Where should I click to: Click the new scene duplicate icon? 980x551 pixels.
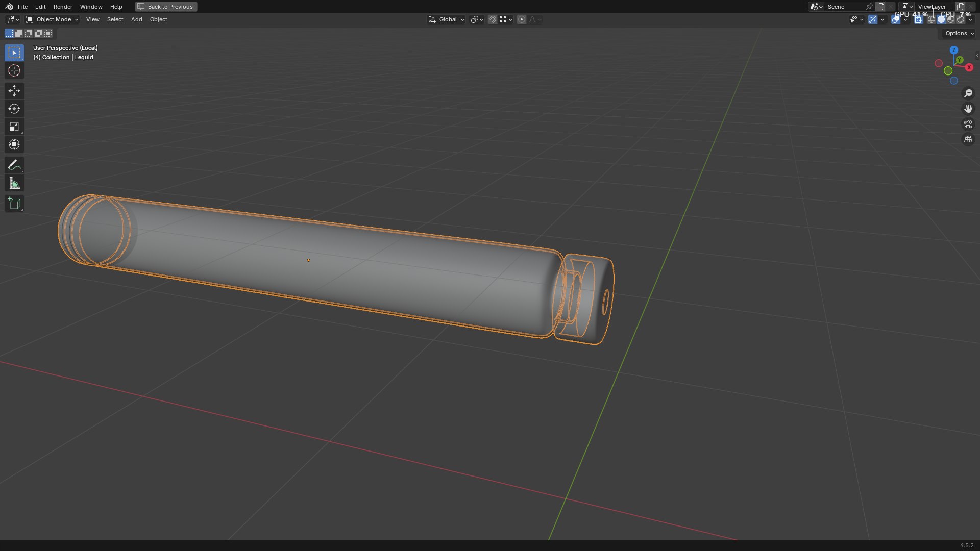point(880,7)
